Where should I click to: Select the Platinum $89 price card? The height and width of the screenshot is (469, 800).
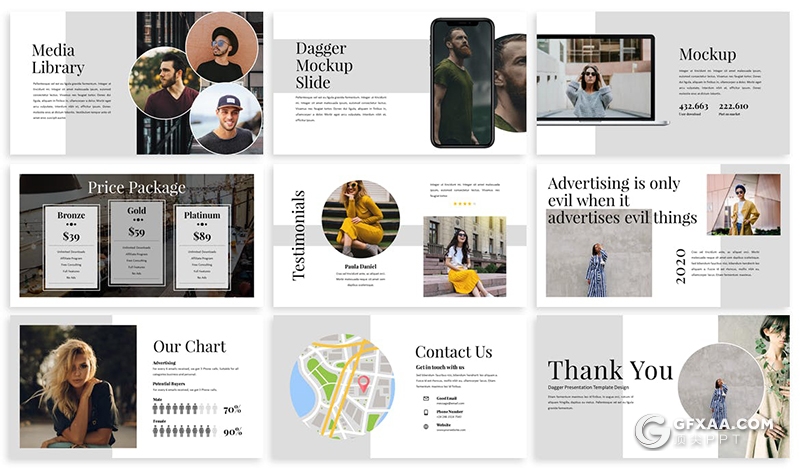click(x=203, y=247)
